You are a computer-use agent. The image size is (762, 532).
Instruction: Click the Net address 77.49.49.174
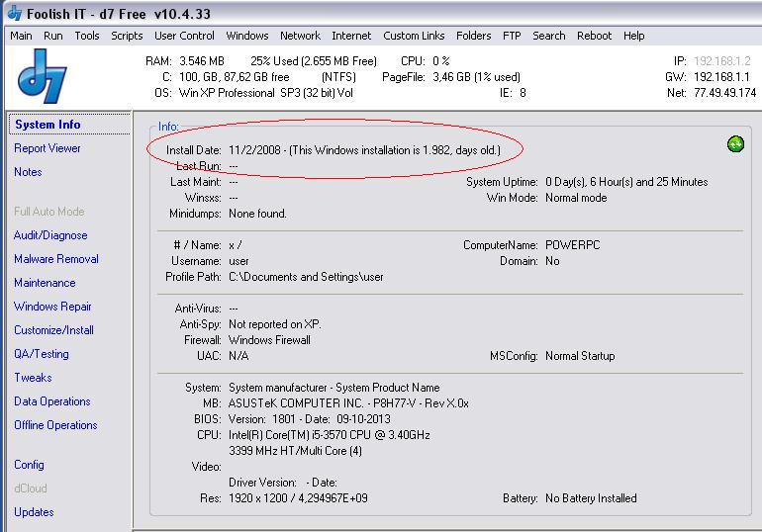724,93
